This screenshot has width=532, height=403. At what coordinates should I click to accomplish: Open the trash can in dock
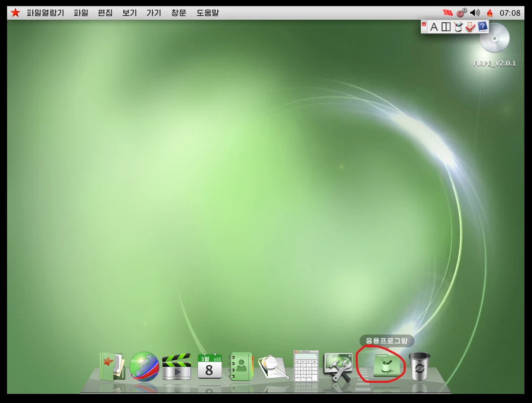[419, 366]
